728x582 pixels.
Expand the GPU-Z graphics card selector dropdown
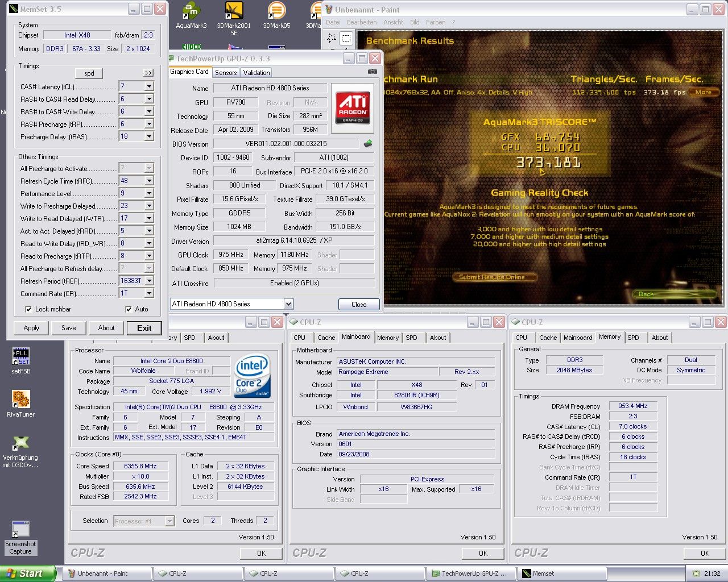288,304
